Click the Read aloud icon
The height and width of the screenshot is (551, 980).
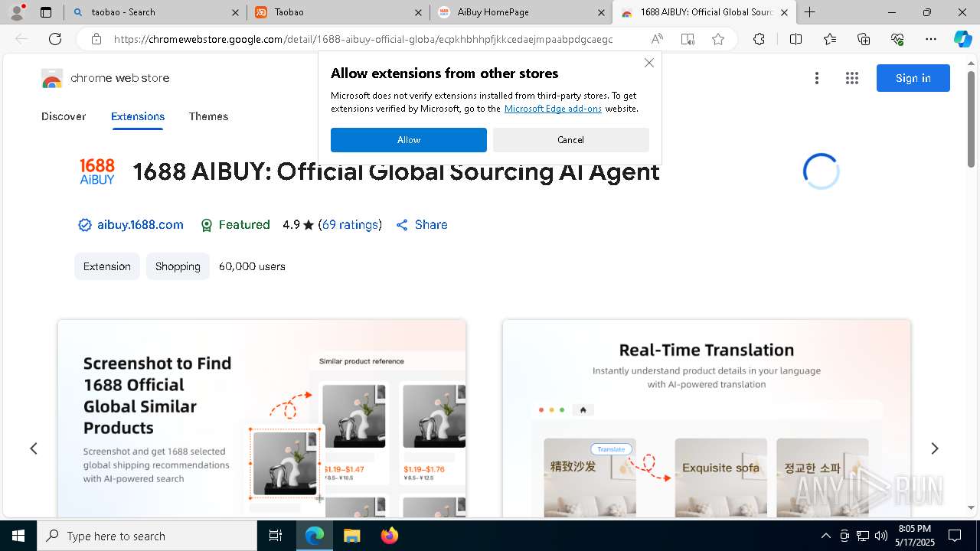coord(657,39)
